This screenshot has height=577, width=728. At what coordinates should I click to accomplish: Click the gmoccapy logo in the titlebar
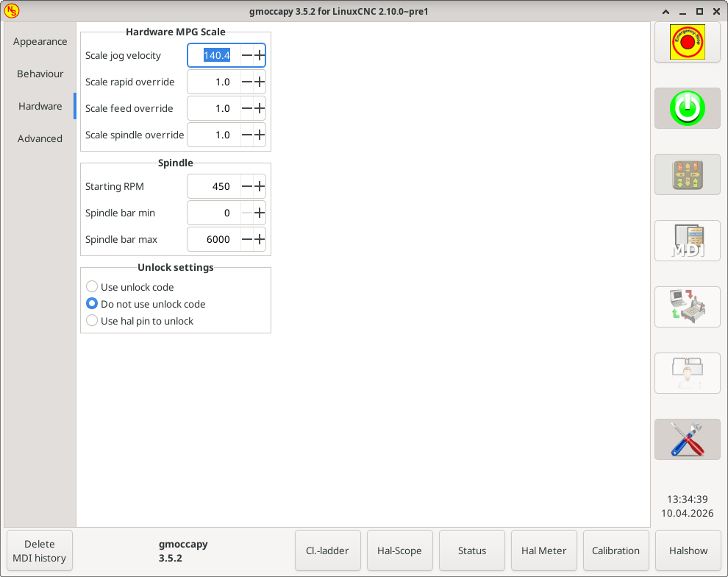click(x=13, y=11)
